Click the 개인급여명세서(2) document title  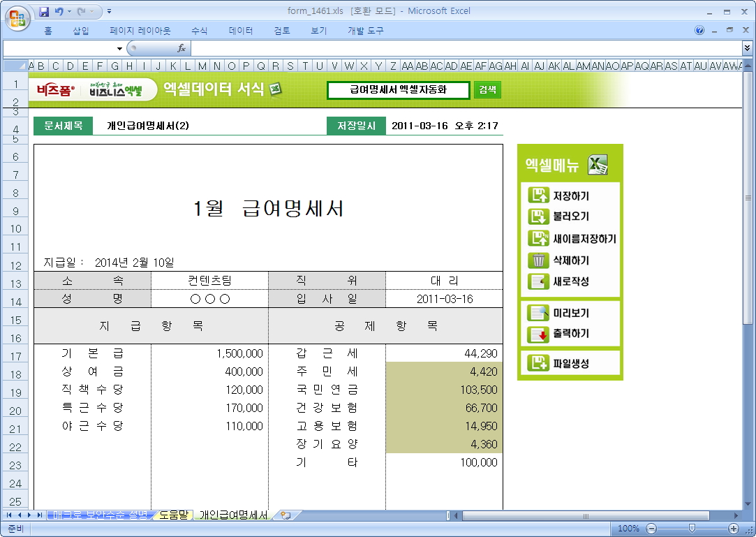tap(148, 126)
